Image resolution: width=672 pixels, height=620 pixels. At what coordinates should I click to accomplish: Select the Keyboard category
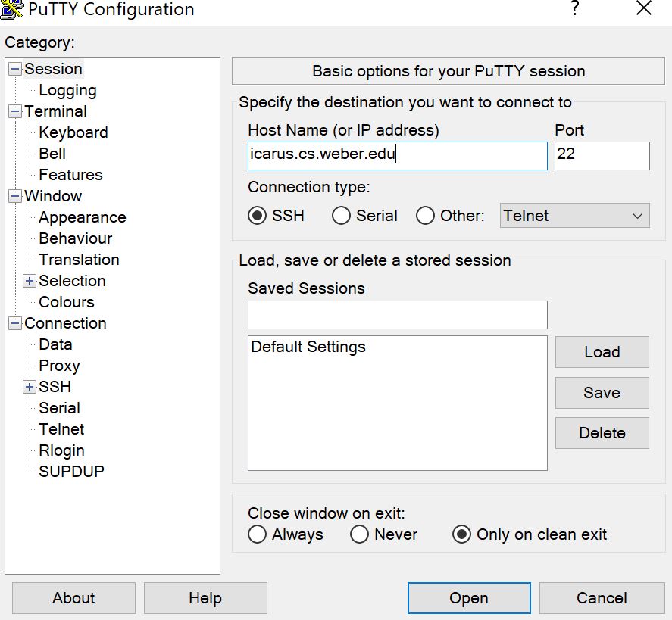[x=73, y=132]
